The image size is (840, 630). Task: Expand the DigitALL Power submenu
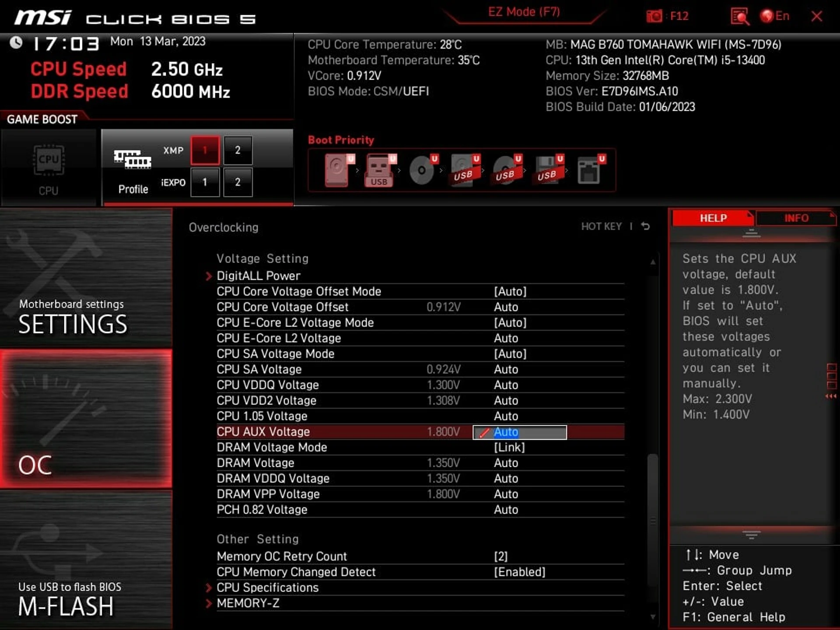(x=258, y=276)
